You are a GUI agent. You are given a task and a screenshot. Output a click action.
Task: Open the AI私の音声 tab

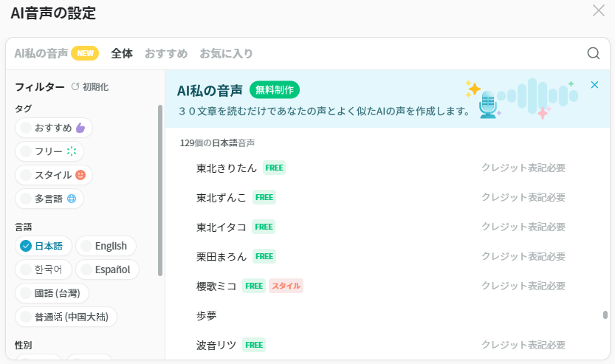point(41,53)
